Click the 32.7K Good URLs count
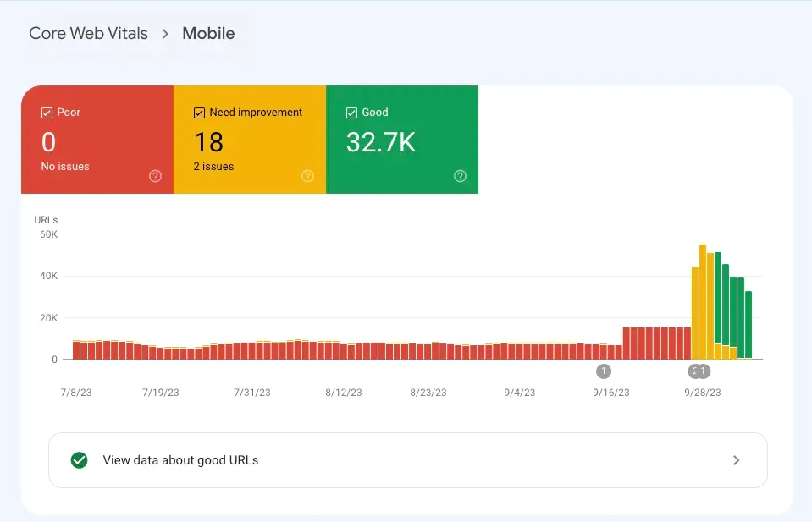 click(x=381, y=142)
